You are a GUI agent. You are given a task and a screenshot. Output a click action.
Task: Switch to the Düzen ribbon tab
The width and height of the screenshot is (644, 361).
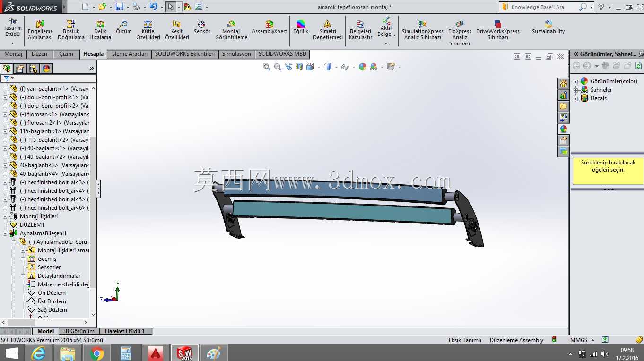click(x=39, y=54)
